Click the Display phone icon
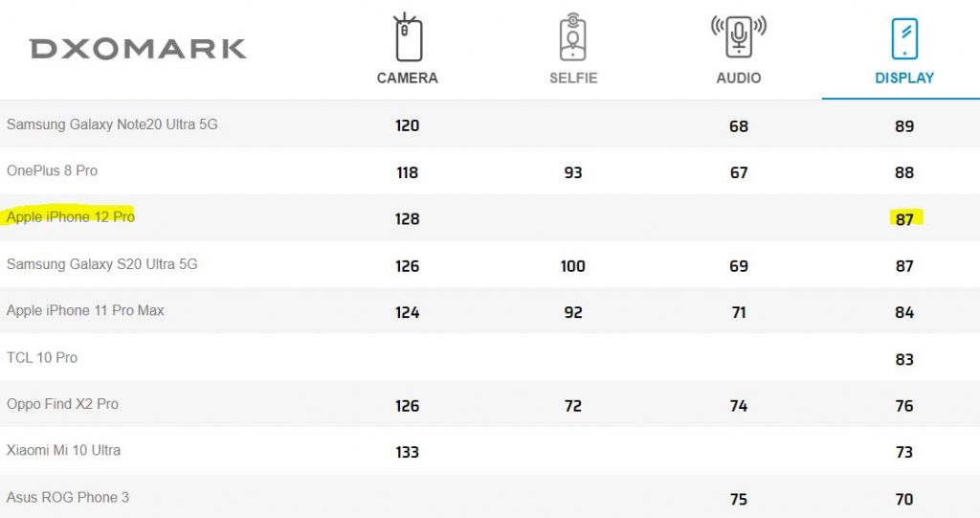The height and width of the screenshot is (518, 980). pos(904,39)
